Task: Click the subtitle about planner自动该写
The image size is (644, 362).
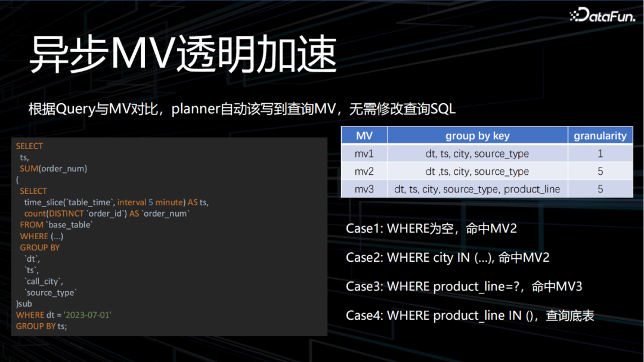Action: [x=242, y=109]
